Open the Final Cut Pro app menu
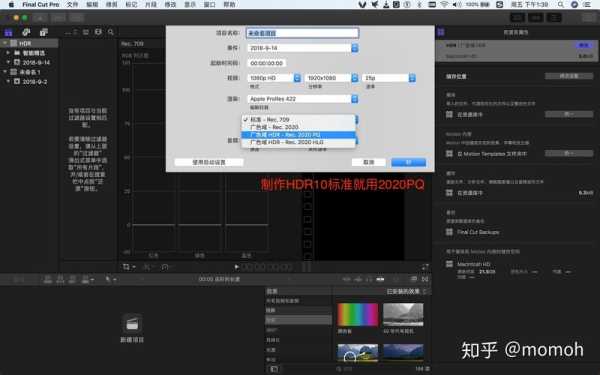The width and height of the screenshot is (600, 375). pyautogui.click(x=41, y=5)
